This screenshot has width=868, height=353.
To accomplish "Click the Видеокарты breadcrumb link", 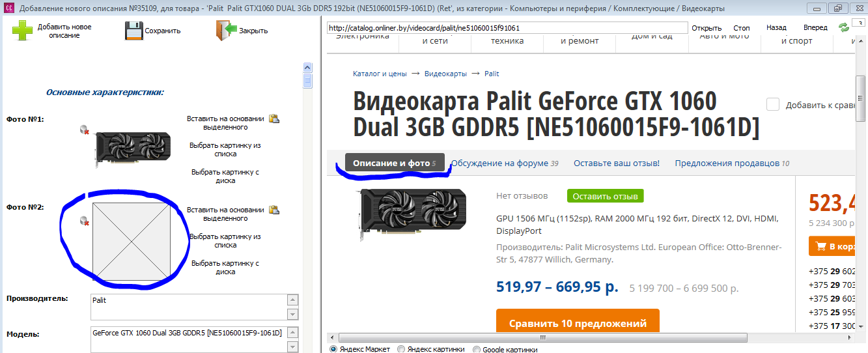I will (x=445, y=74).
